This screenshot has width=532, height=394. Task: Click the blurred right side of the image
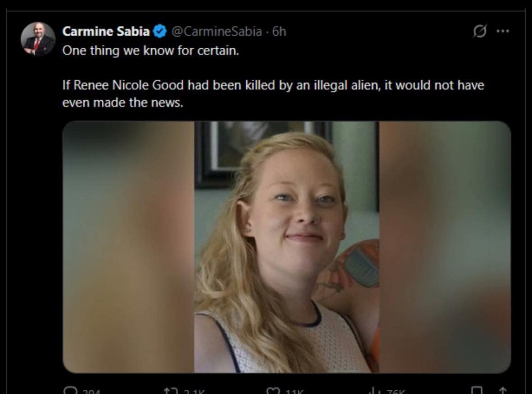tap(445, 247)
